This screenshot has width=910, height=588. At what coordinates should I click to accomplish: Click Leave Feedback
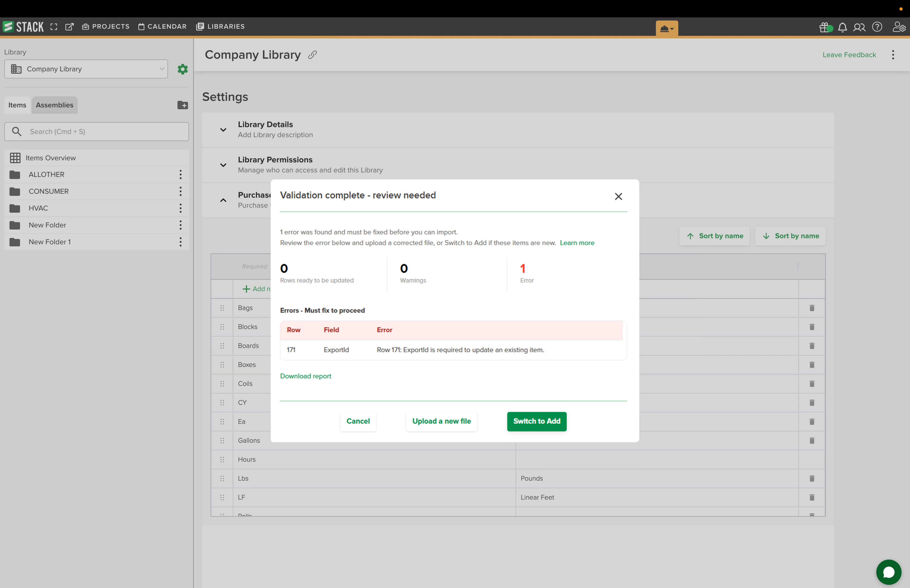coord(849,55)
